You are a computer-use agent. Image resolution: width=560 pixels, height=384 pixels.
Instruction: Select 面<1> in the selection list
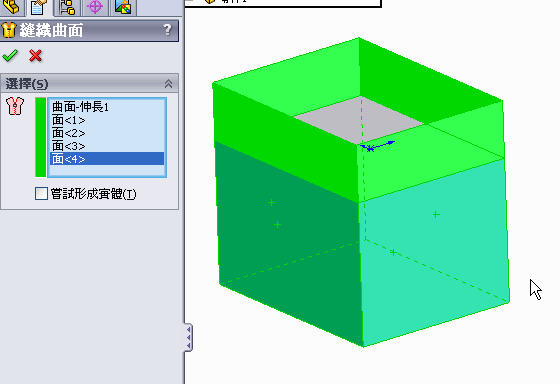tap(107, 120)
